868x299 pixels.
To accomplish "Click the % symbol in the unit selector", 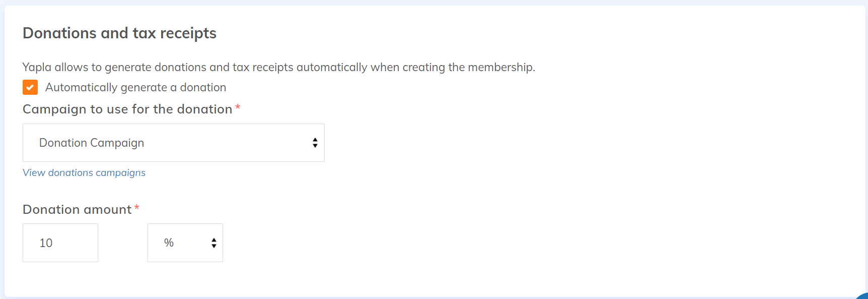I will pos(169,243).
